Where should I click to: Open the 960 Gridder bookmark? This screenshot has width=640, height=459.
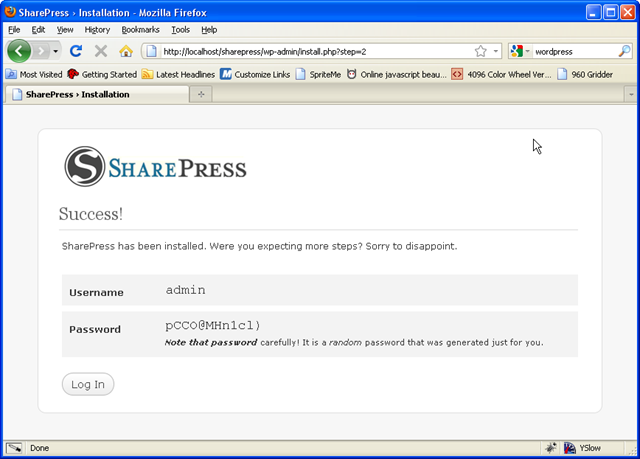point(585,74)
